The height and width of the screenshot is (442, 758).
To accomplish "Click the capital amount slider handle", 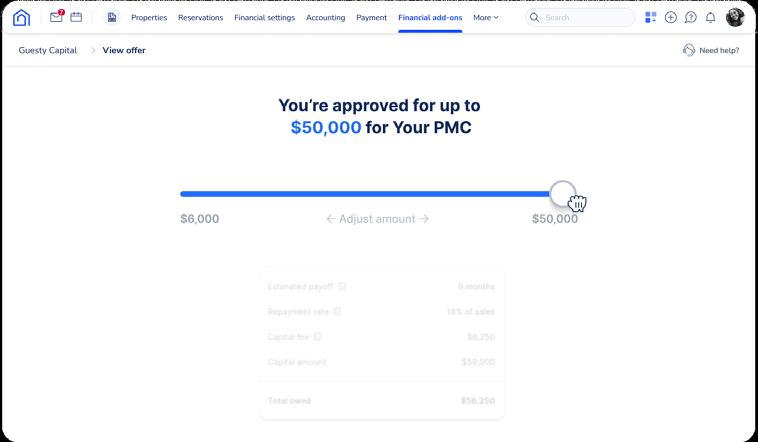I will tap(563, 193).
